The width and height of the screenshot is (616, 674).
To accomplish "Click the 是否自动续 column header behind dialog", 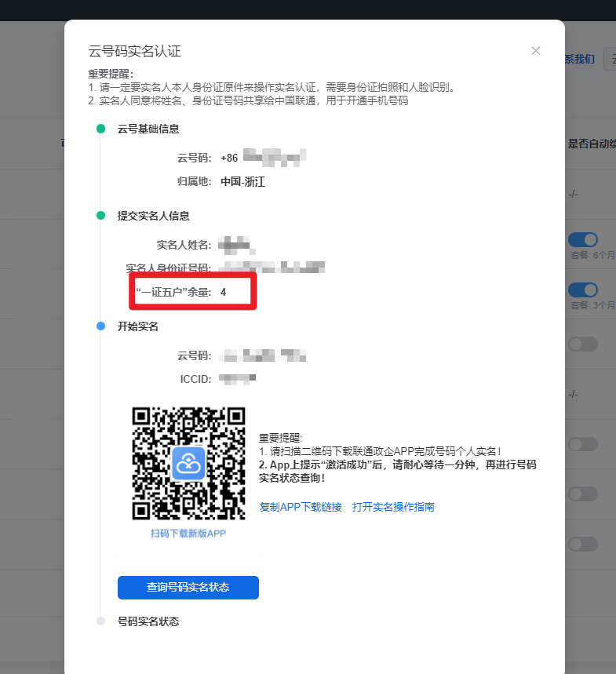I will [592, 144].
